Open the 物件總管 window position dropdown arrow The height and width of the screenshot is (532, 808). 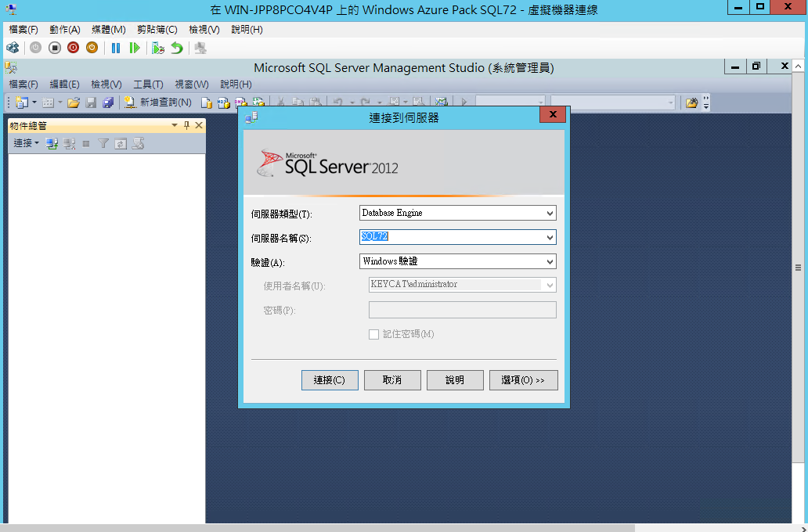(x=174, y=125)
